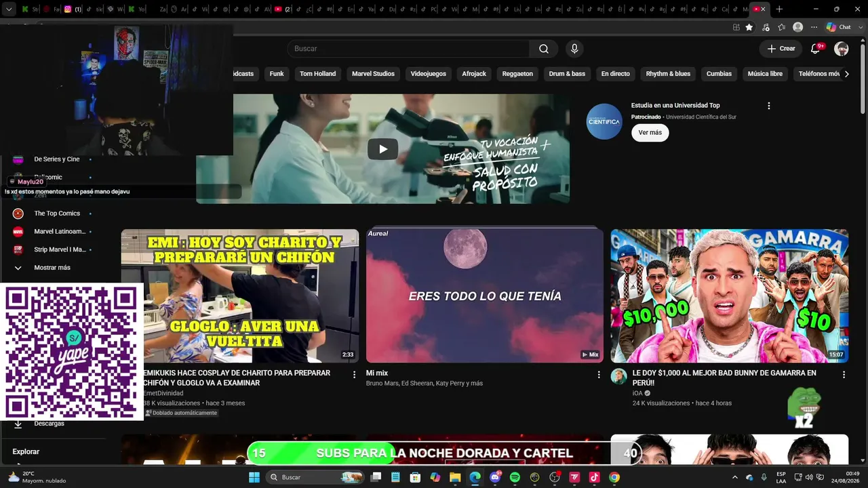Select the Rhythm & blues filter chip

tap(668, 74)
